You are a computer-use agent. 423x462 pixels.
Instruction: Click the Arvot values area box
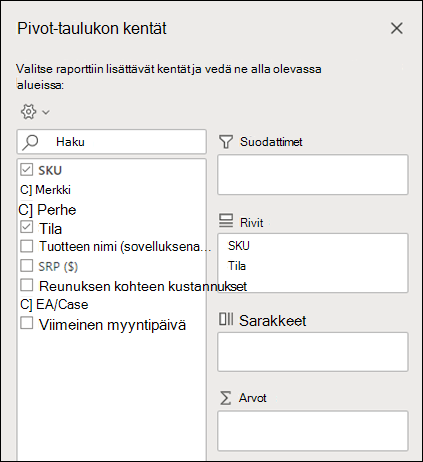point(313,431)
